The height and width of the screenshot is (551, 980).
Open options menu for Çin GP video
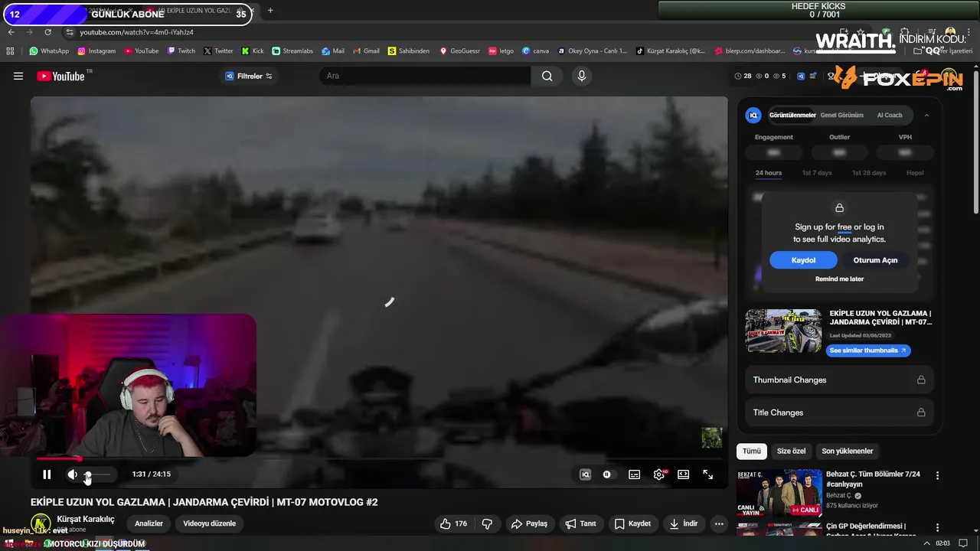point(937,528)
